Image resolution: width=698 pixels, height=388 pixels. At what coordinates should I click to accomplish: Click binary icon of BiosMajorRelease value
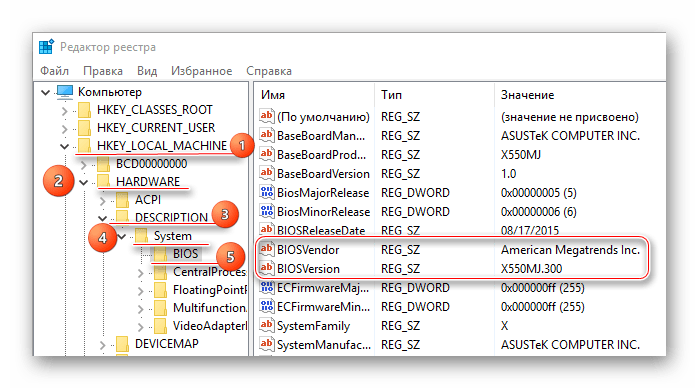267,192
